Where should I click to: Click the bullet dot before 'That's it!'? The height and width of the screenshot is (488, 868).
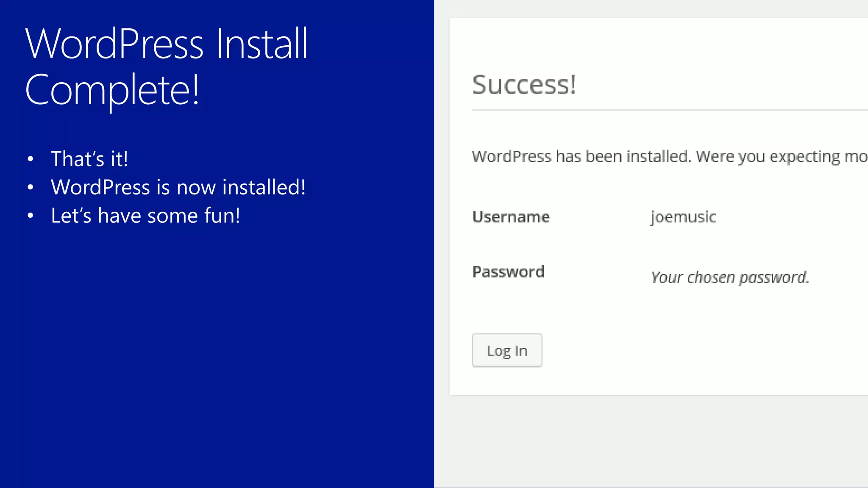coord(30,159)
